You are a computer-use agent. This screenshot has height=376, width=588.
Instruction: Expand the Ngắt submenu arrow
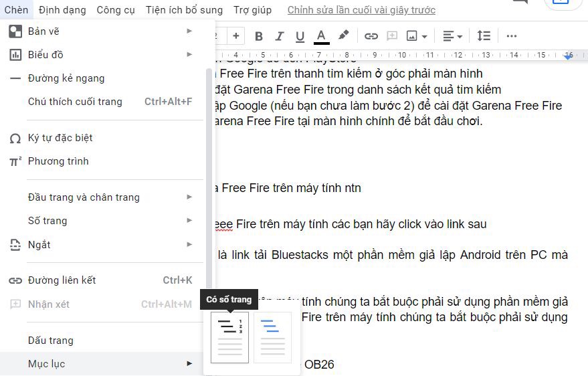(x=189, y=244)
